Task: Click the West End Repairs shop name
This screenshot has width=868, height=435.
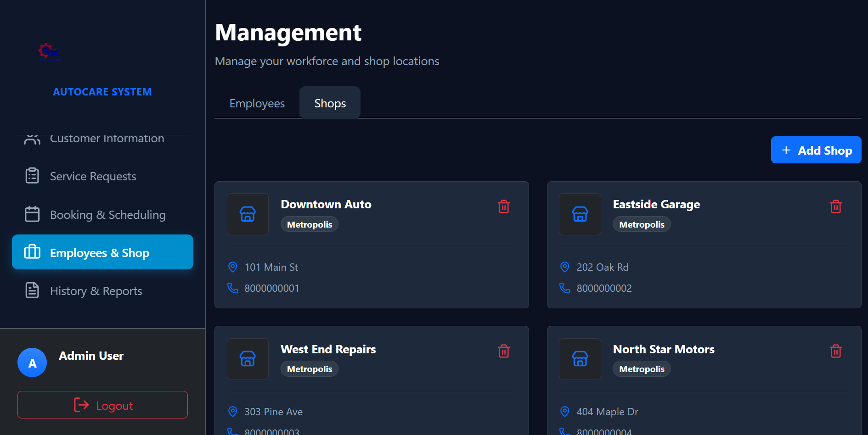Action: (x=328, y=349)
